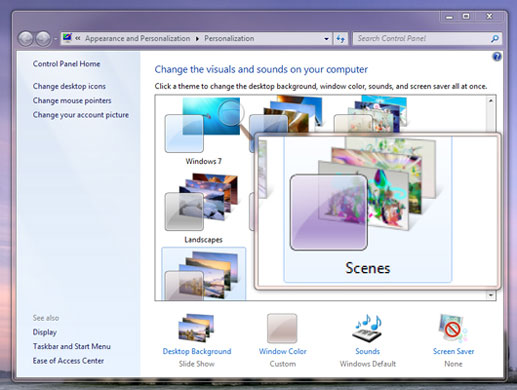
Task: Click the double chevron in address bar
Action: 78,38
